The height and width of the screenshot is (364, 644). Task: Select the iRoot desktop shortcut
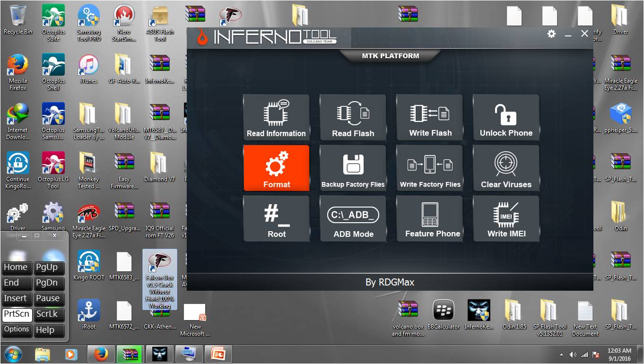coord(89,315)
